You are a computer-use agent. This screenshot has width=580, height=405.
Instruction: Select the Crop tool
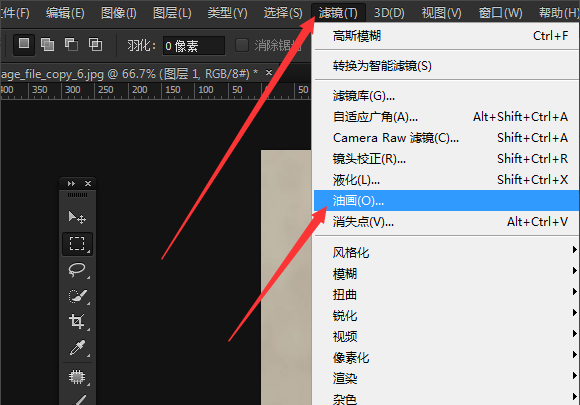77,321
